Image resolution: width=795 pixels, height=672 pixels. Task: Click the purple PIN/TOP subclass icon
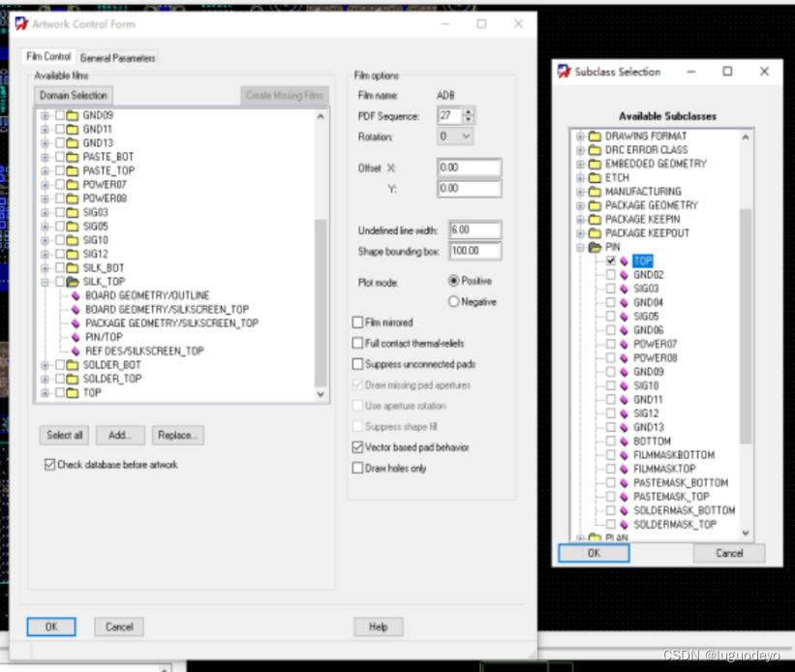click(74, 335)
